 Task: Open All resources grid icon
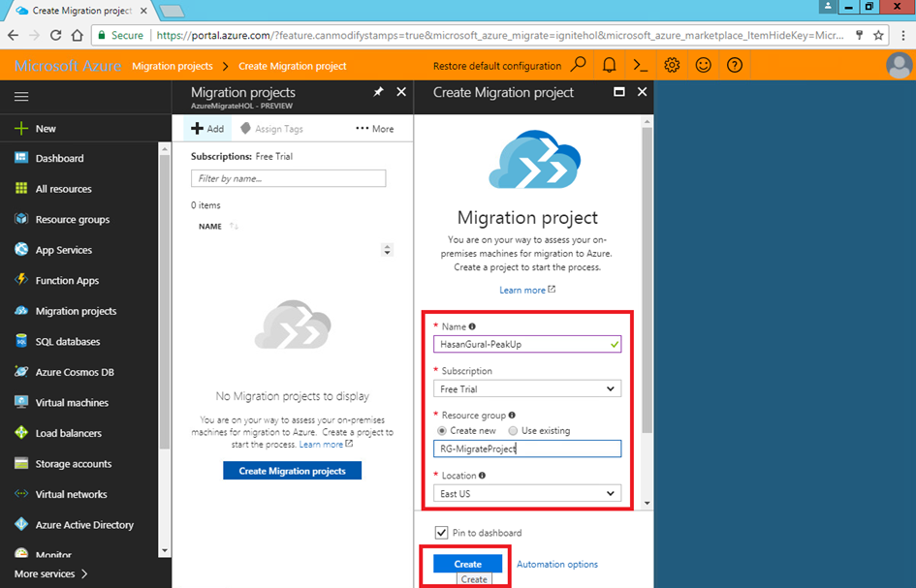click(21, 188)
